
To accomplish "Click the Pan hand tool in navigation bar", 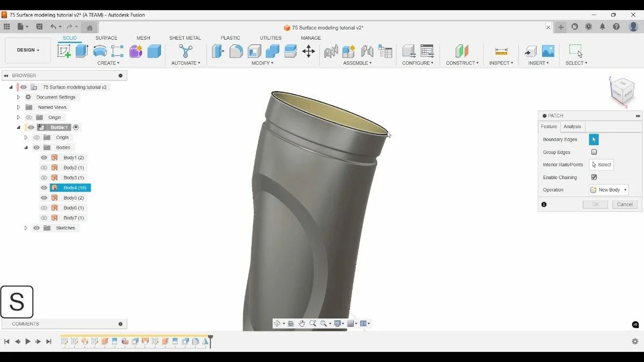I will tap(302, 323).
